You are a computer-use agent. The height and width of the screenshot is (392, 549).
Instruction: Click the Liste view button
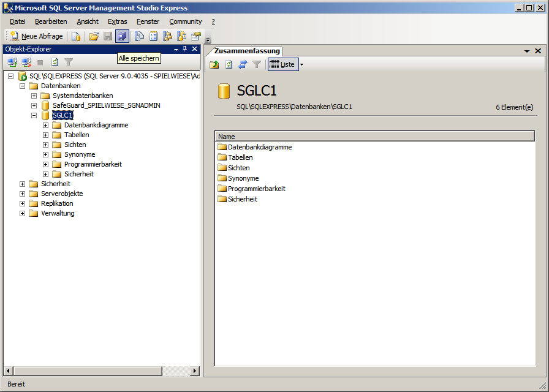click(282, 64)
